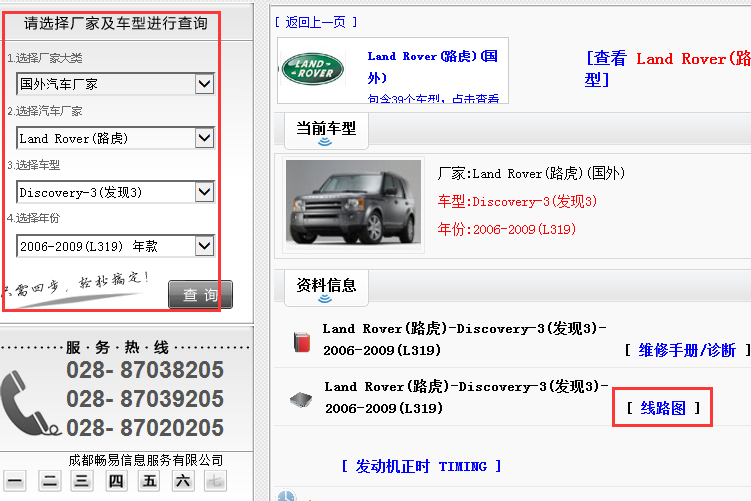Click the telephone handset icon

[30, 403]
